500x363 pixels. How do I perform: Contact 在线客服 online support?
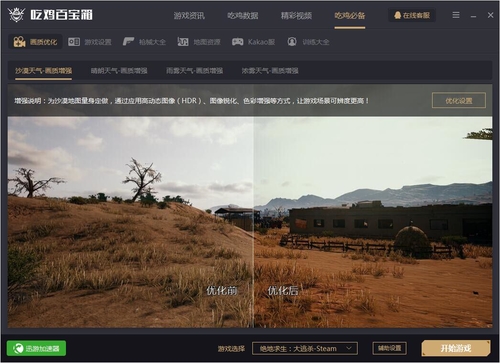click(x=412, y=15)
